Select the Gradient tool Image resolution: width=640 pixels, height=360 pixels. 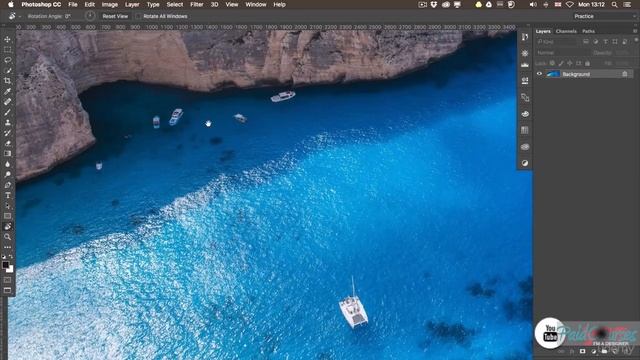coord(7,154)
